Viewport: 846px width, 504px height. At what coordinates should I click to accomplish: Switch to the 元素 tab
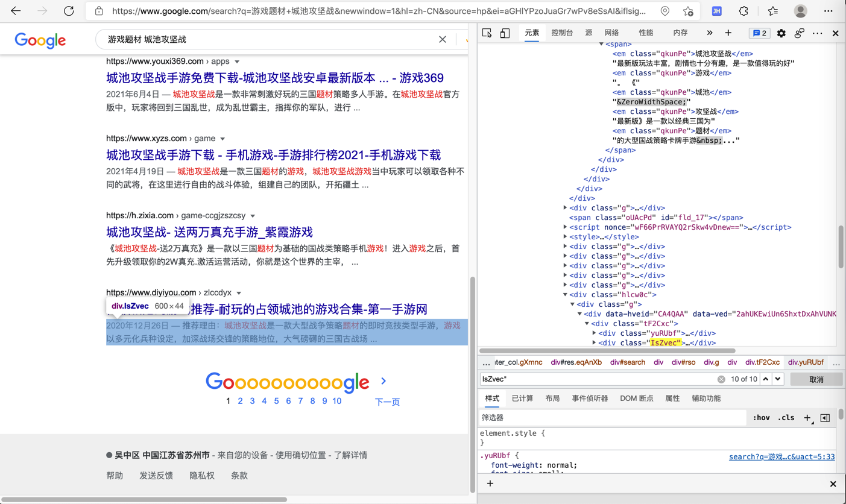532,33
